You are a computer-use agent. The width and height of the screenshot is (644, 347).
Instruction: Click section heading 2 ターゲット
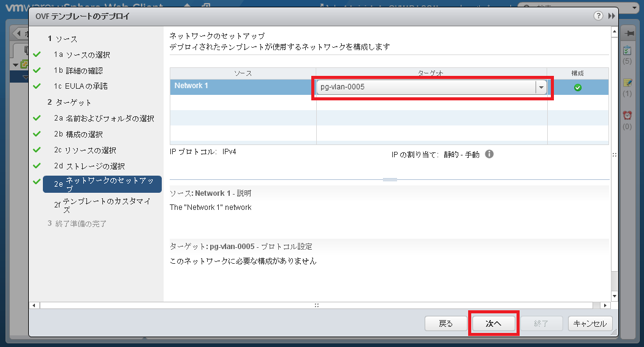(x=69, y=102)
